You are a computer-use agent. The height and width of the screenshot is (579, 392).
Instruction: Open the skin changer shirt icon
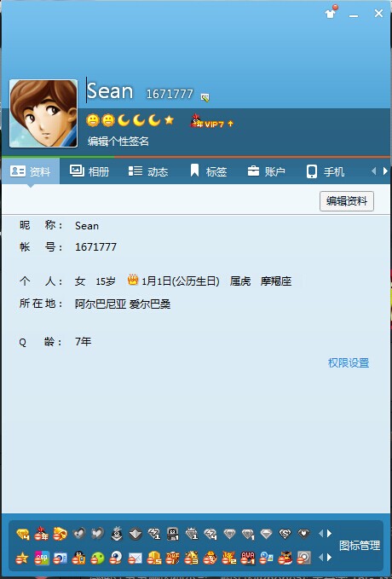coord(331,13)
